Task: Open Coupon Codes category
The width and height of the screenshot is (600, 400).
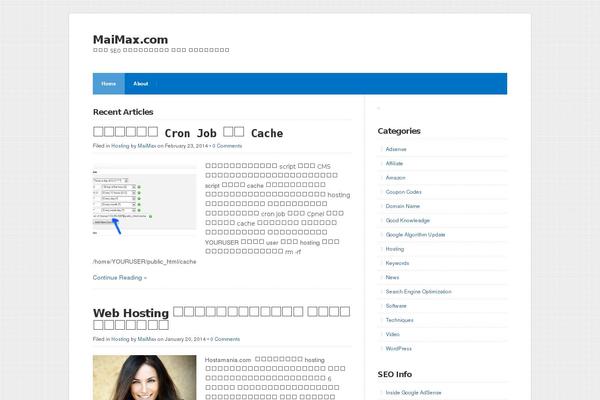Action: pos(403,192)
